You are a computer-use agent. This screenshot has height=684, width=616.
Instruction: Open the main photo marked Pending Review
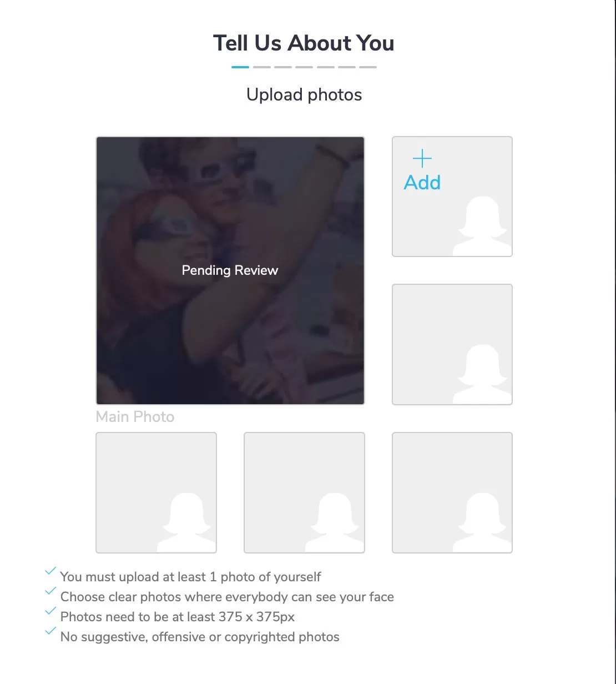point(230,270)
